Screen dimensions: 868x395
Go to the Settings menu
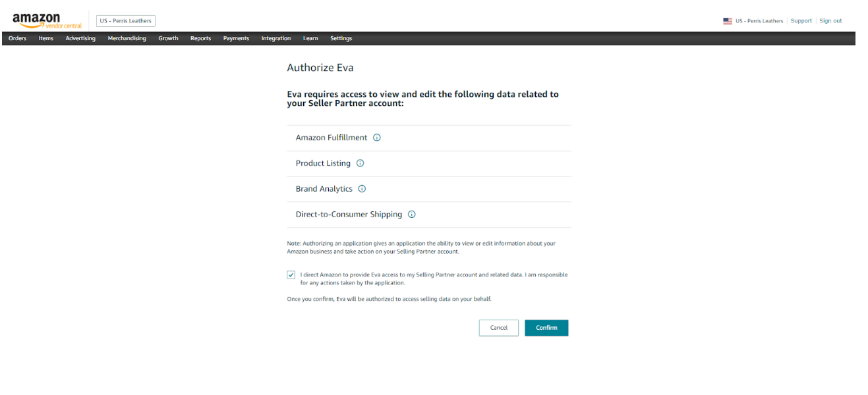(x=341, y=38)
